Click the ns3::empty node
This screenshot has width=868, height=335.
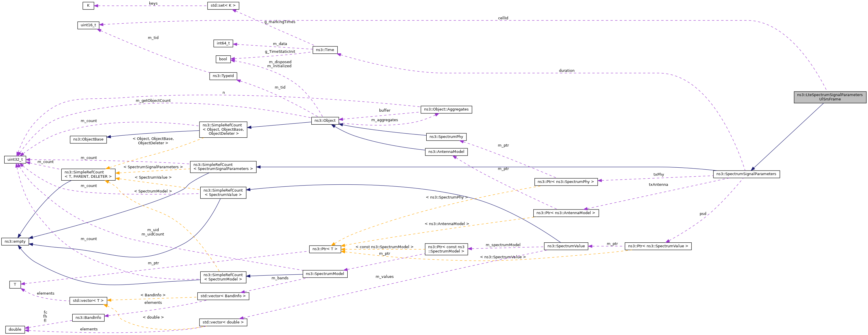(x=15, y=242)
